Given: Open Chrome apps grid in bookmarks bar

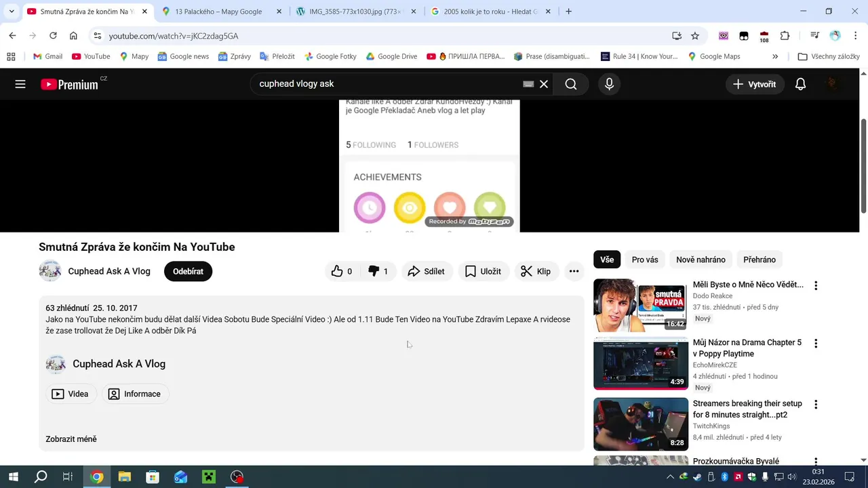Looking at the screenshot, I should (11, 56).
